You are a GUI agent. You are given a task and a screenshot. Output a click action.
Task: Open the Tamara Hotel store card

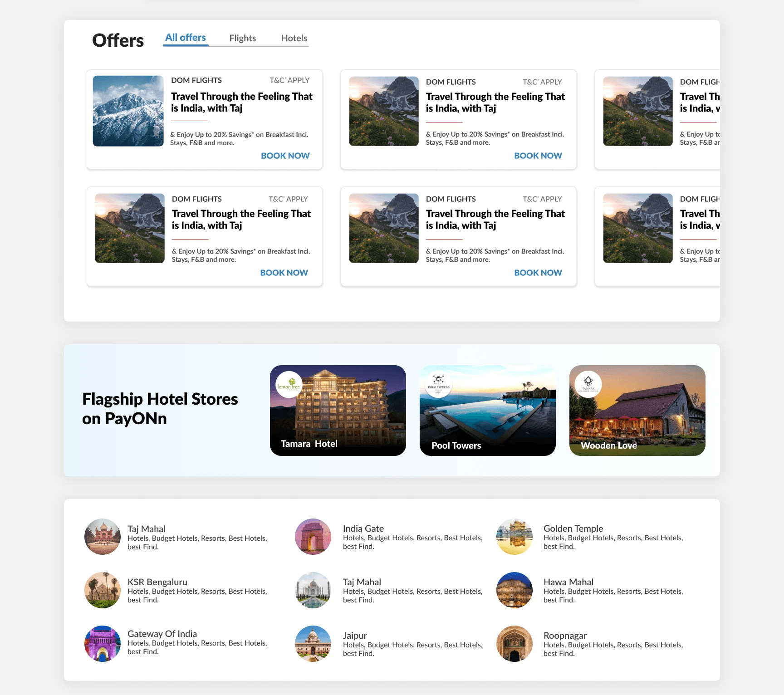point(338,411)
